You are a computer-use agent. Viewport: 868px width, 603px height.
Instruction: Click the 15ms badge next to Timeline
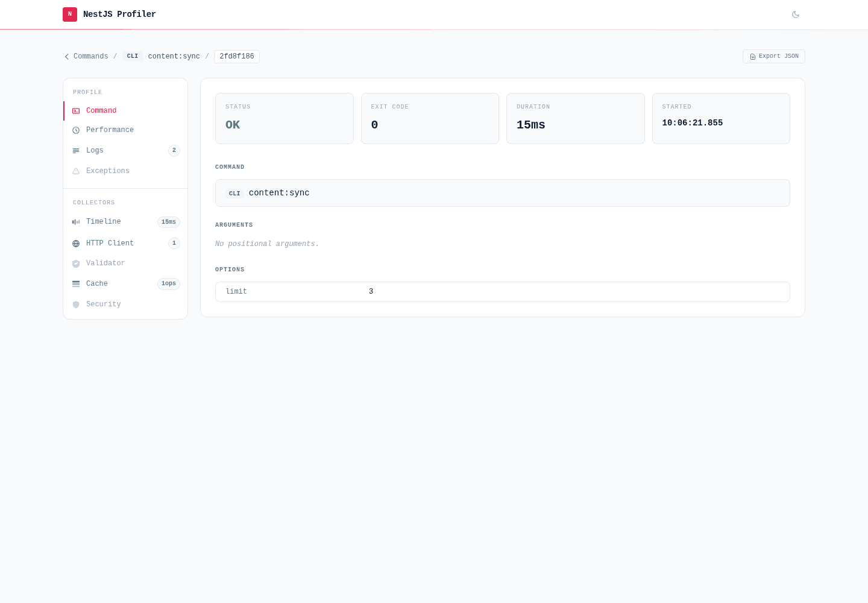point(169,222)
